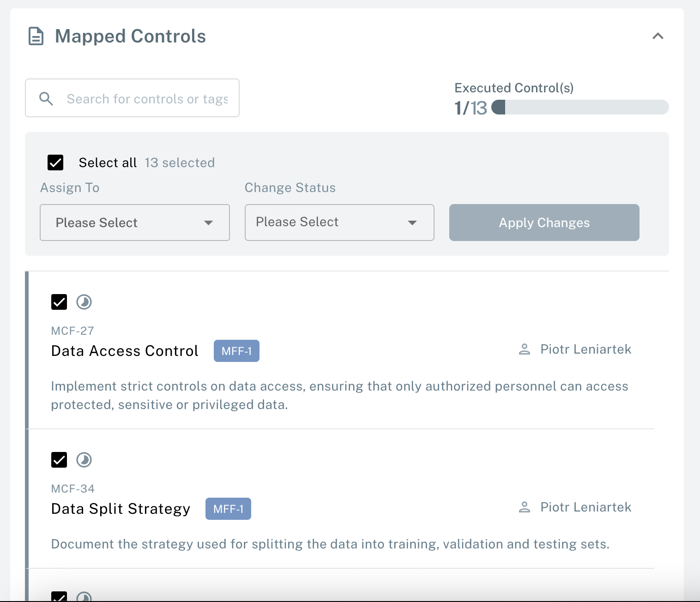This screenshot has height=602, width=700.
Task: Click the MFF-1 tag on Data Access Control
Action: (236, 350)
